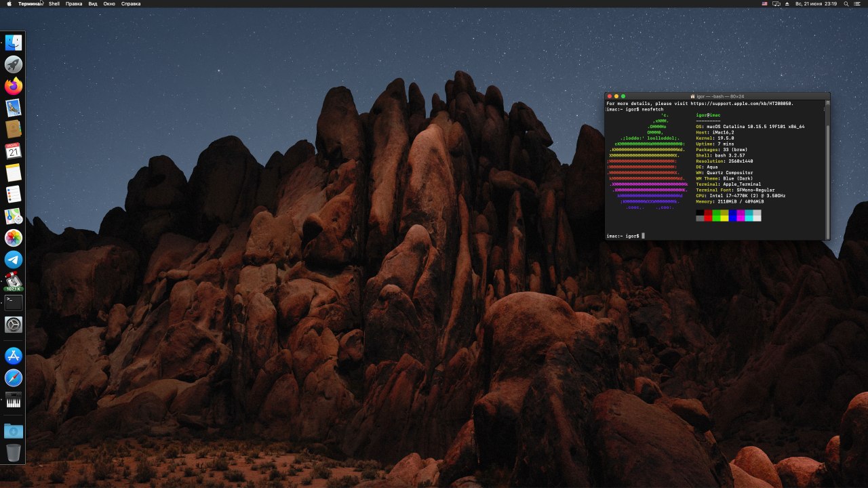This screenshot has height=488, width=868.
Task: Open Finder from the Dock
Action: [x=14, y=43]
